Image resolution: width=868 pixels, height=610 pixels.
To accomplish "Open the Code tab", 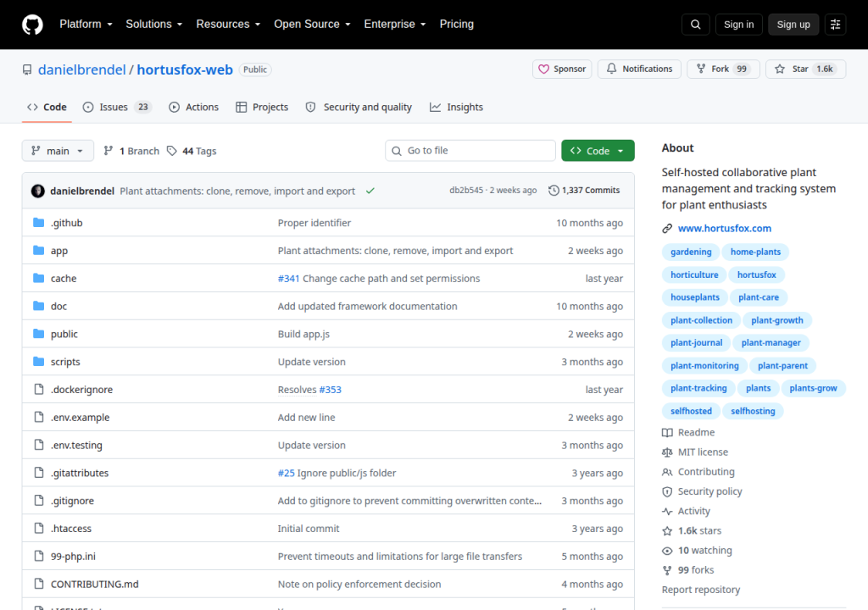I will [47, 108].
